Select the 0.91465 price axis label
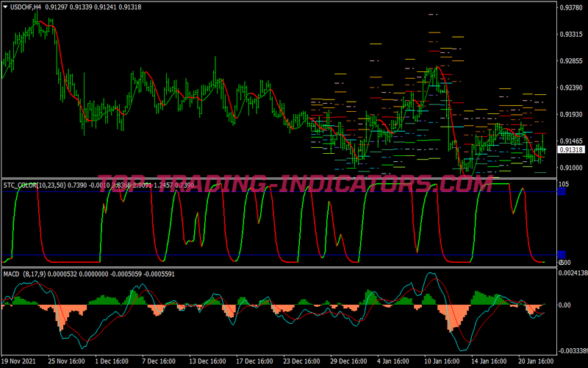This screenshot has width=588, height=368. coord(571,141)
